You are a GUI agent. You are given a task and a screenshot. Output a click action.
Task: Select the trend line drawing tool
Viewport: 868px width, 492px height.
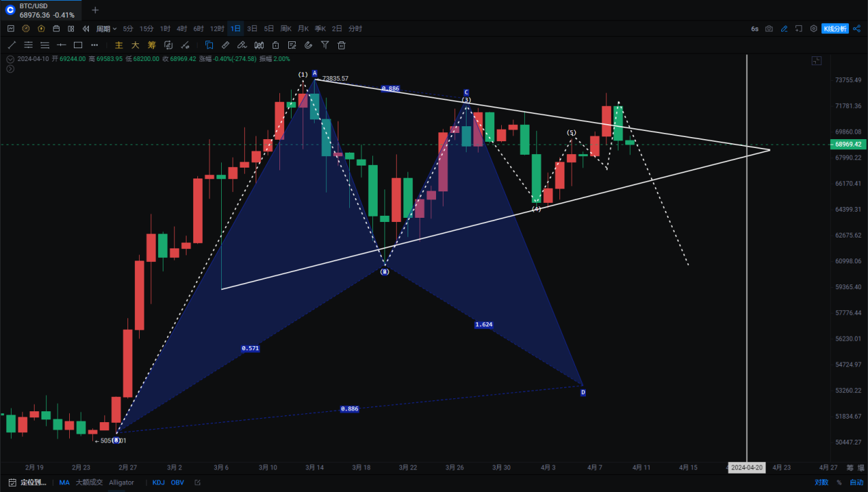coord(11,45)
